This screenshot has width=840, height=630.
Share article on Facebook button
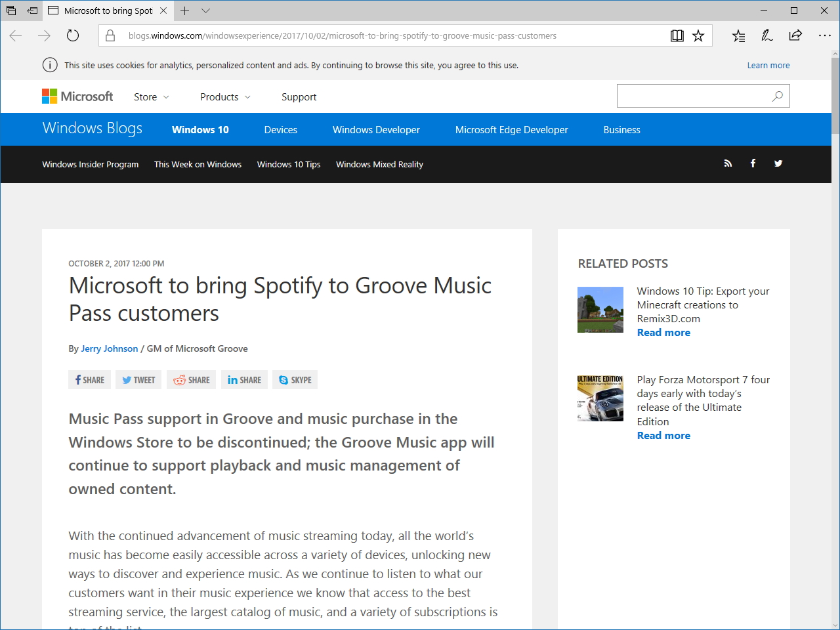(89, 380)
